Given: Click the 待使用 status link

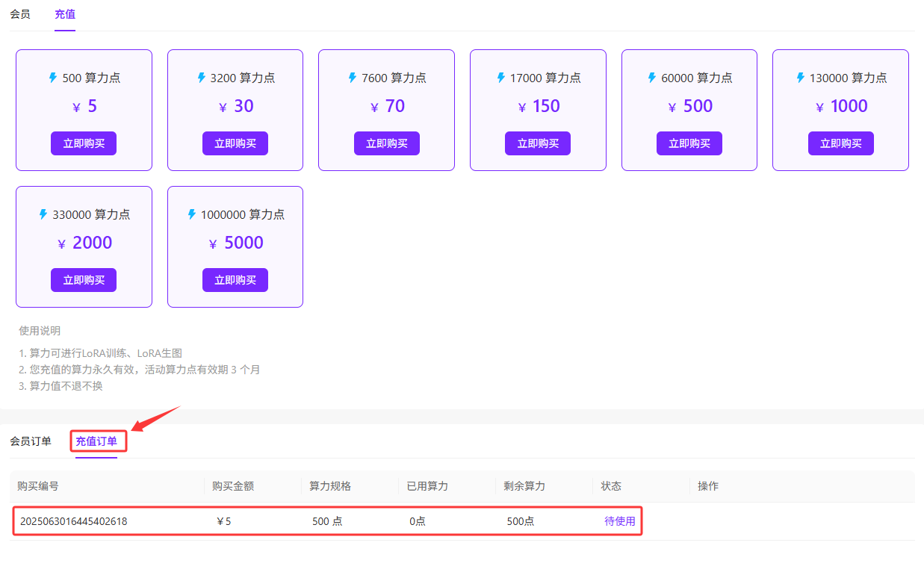Looking at the screenshot, I should (x=619, y=521).
